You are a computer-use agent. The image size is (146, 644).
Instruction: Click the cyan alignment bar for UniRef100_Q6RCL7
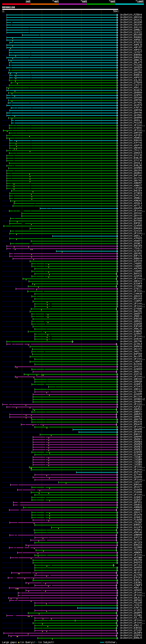point(85,236)
